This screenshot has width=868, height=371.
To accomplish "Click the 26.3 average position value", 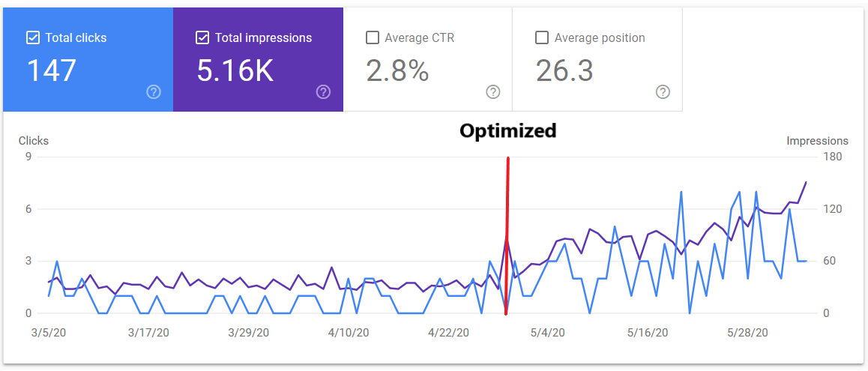I will [564, 70].
